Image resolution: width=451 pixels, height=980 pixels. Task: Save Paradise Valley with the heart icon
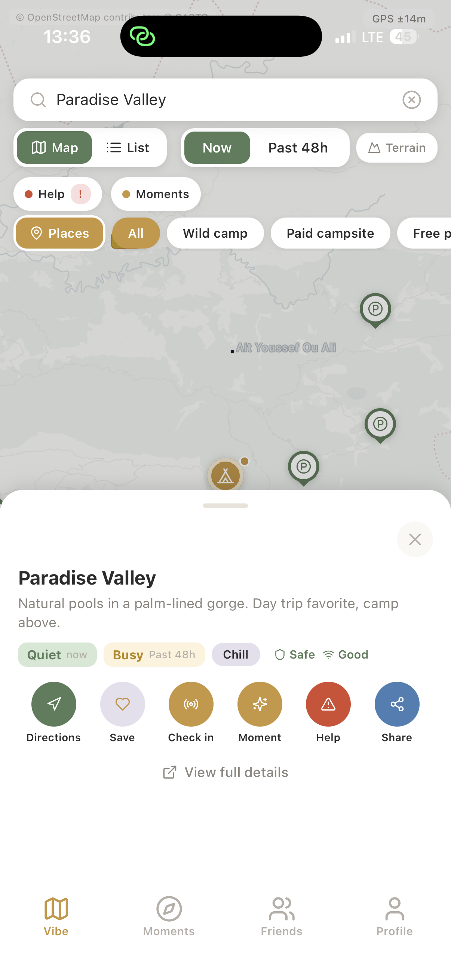click(122, 704)
